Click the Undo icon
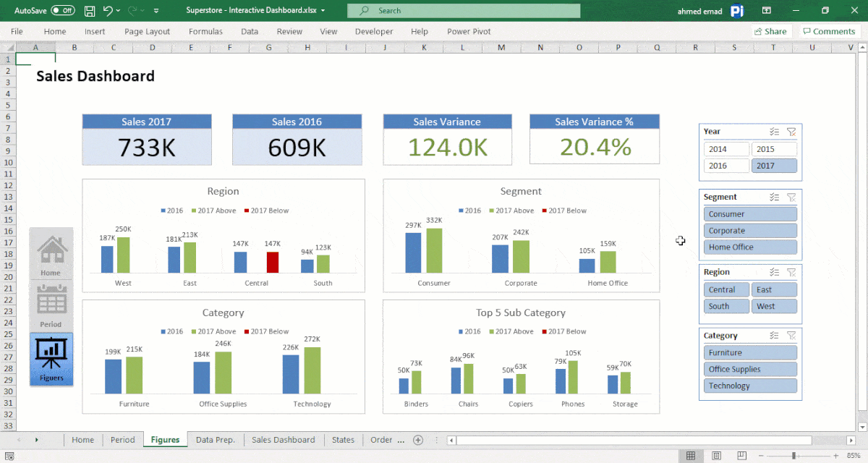868x463 pixels. pos(107,10)
